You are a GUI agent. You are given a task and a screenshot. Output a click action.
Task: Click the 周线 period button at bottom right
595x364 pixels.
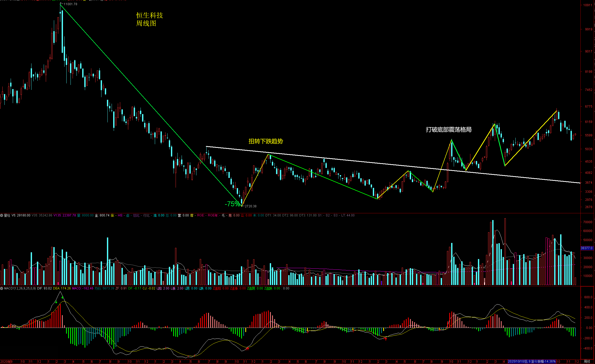coord(587,361)
